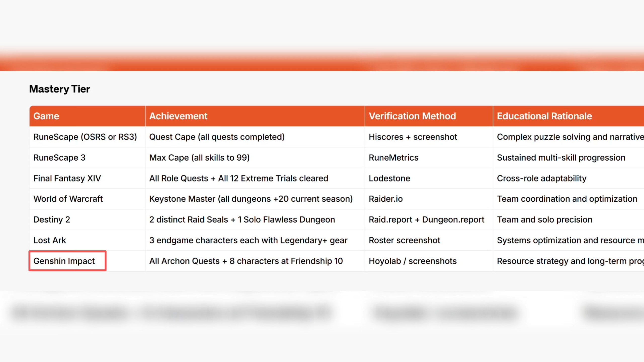Viewport: 644px width, 362px height.
Task: Click Hiscores + screenshot verification cell
Action: (429, 137)
